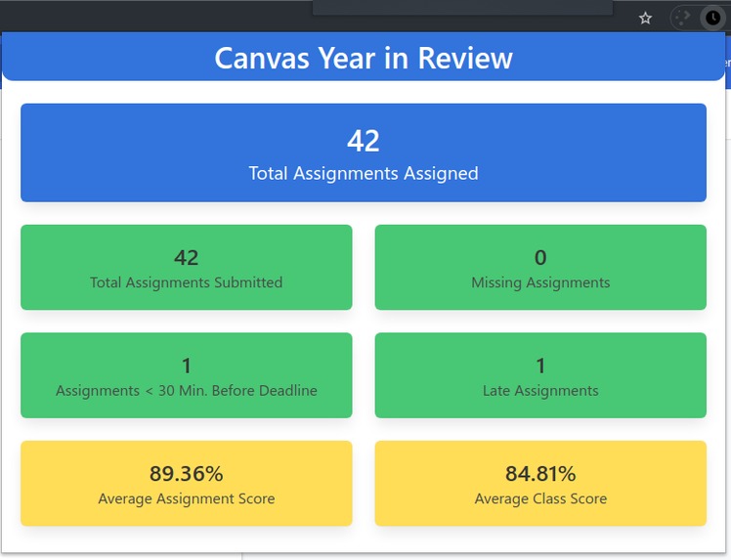Open the extensions puzzle icon

682,18
